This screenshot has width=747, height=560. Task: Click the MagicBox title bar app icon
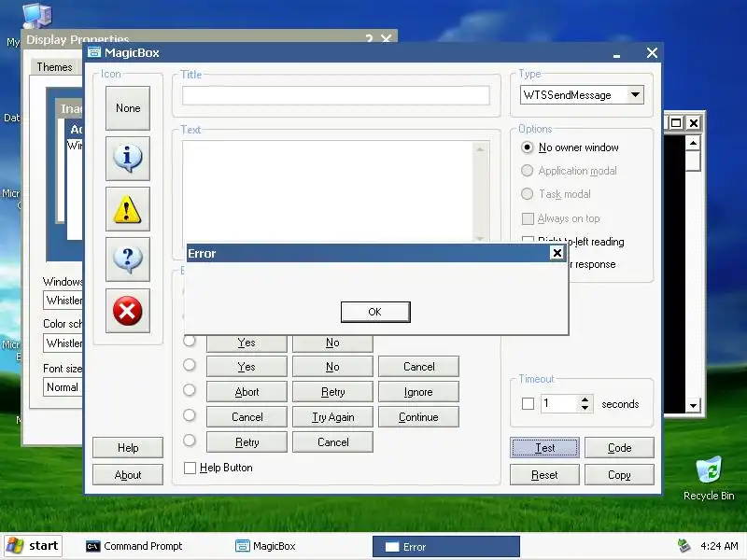click(x=94, y=52)
